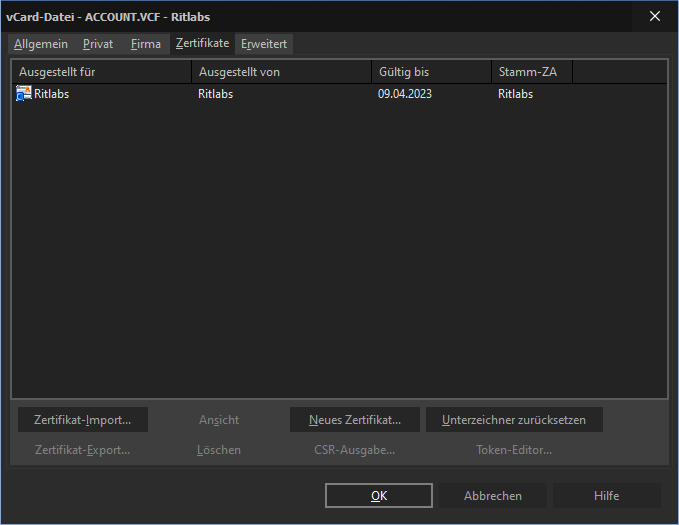Sort by 'Ausgestellt von' column header
This screenshot has width=679, height=525.
pos(282,72)
